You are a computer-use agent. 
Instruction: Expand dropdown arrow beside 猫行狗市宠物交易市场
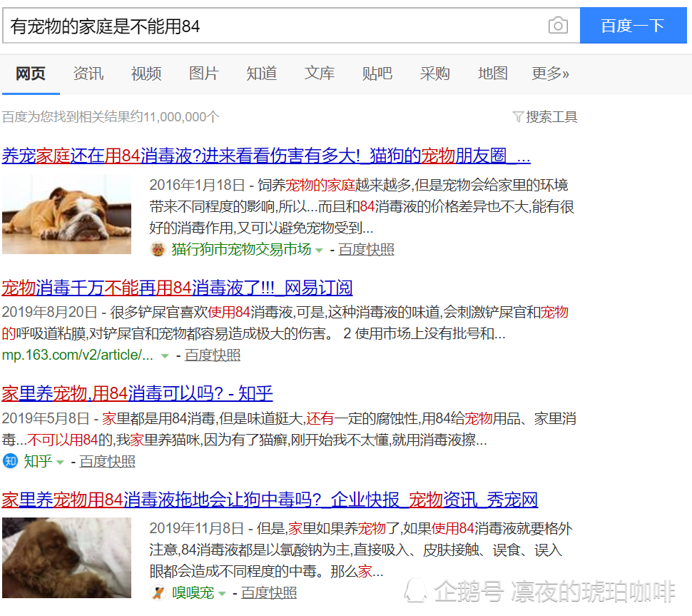click(x=319, y=251)
